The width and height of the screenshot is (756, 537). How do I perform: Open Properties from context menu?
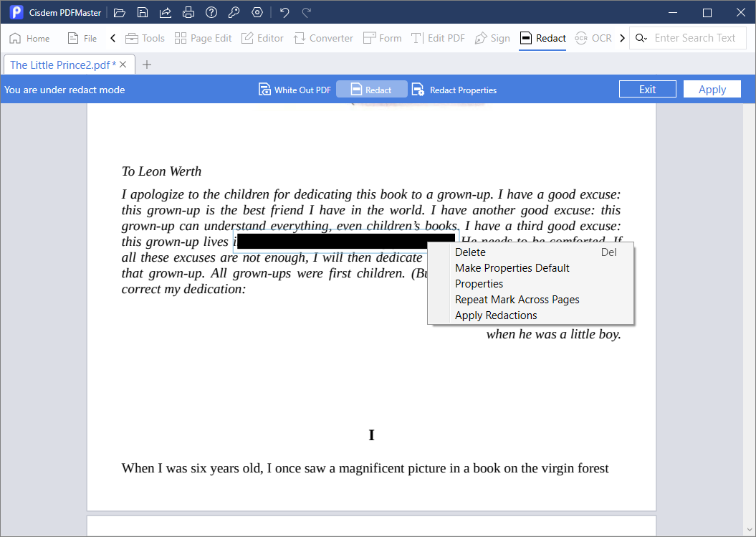coord(530,284)
